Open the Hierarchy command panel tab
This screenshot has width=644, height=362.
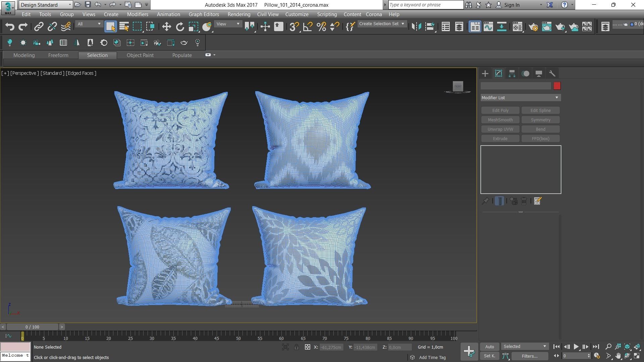click(512, 73)
